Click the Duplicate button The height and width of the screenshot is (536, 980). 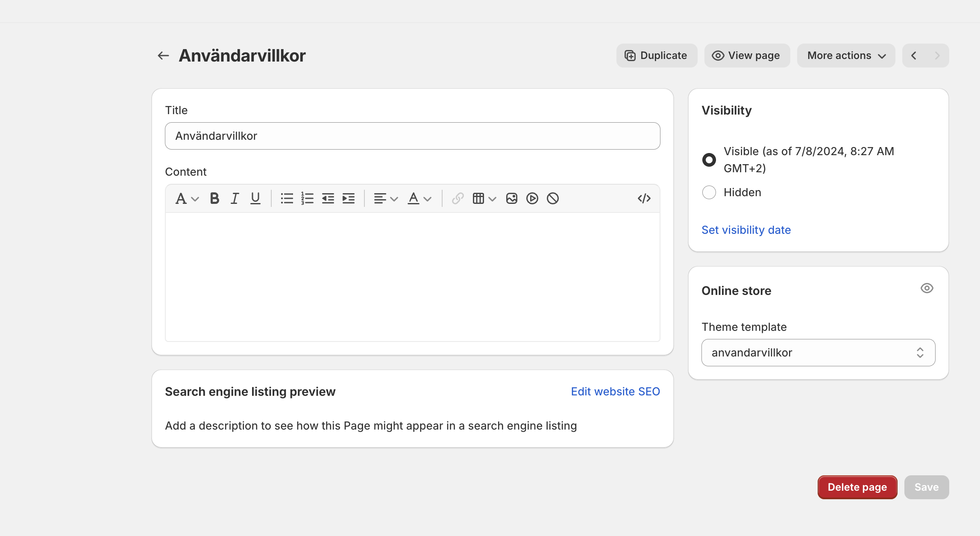tap(656, 56)
